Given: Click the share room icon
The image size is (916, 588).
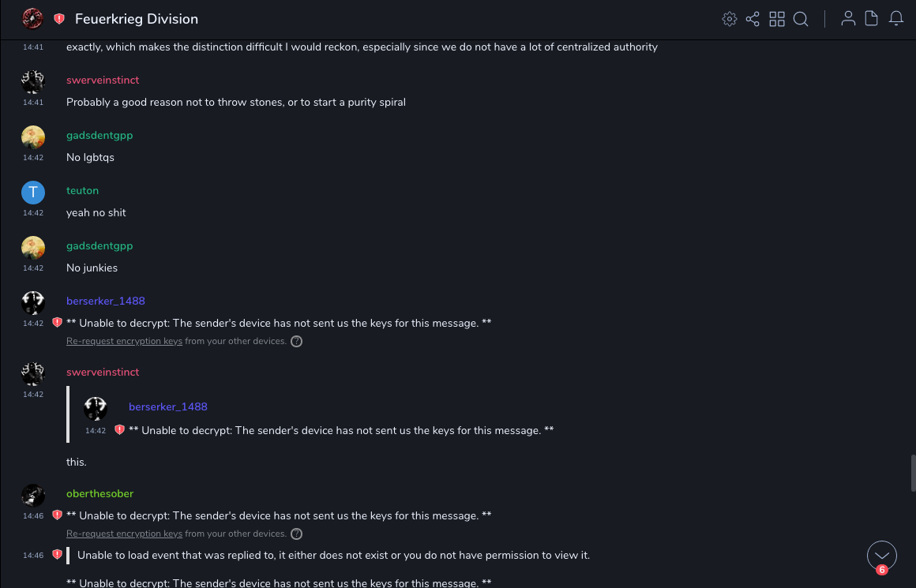Looking at the screenshot, I should tap(753, 19).
